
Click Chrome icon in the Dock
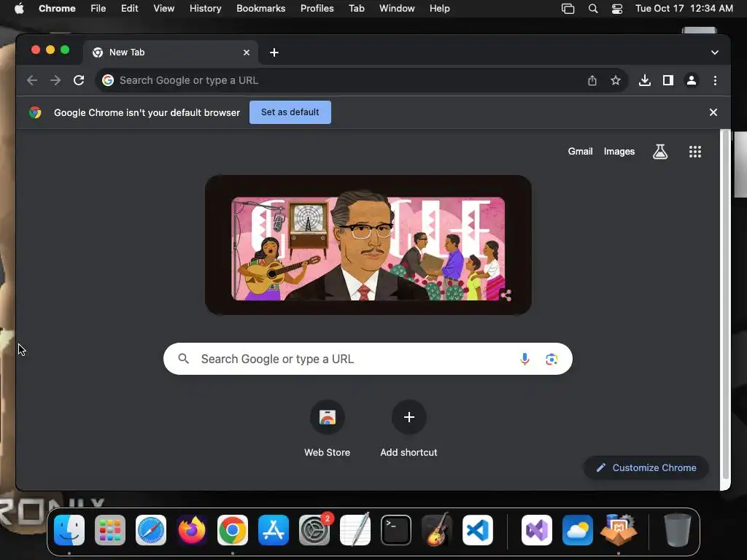[x=233, y=530]
